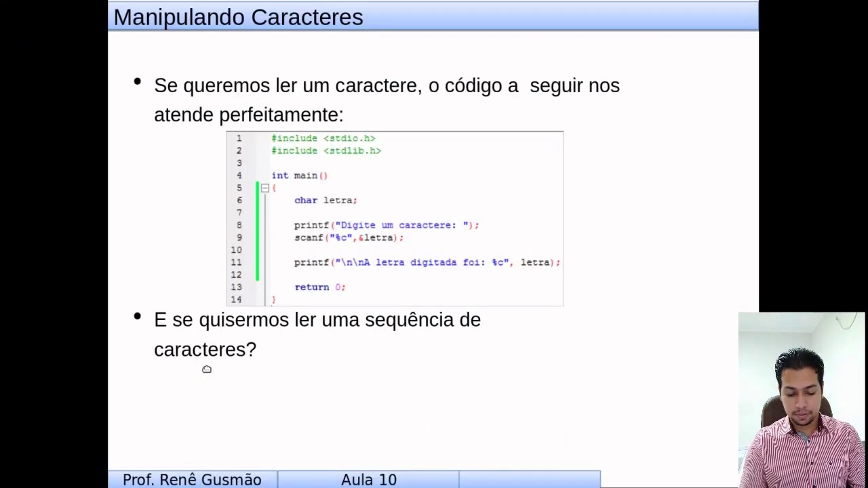The image size is (868, 488).
Task: Click the scanf line reading letra
Action: [349, 237]
